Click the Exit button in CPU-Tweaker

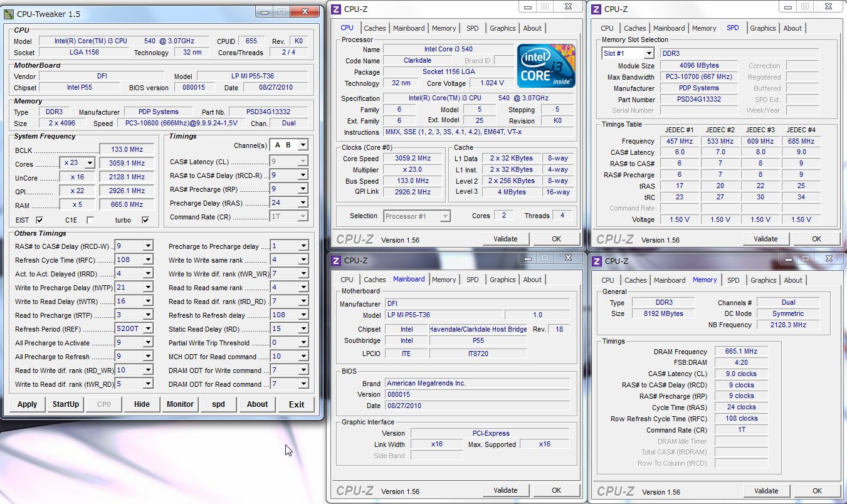click(297, 404)
